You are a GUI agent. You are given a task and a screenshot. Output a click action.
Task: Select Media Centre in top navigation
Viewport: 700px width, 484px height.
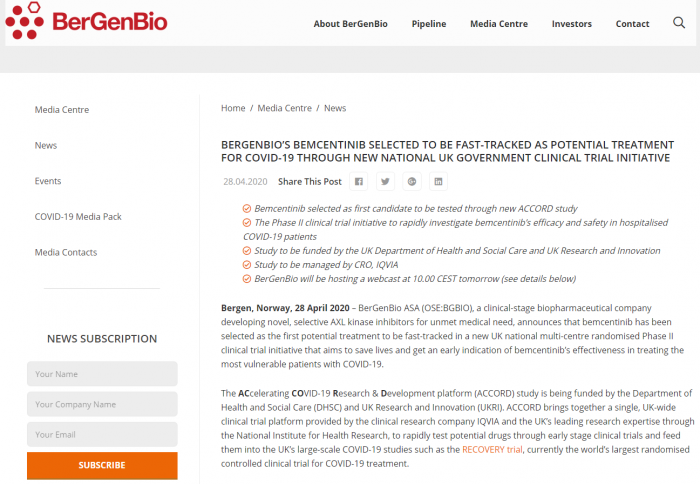click(498, 24)
